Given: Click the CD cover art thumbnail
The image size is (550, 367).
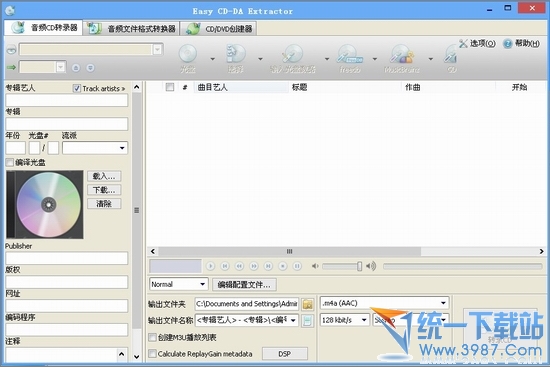Looking at the screenshot, I should pyautogui.click(x=45, y=205).
